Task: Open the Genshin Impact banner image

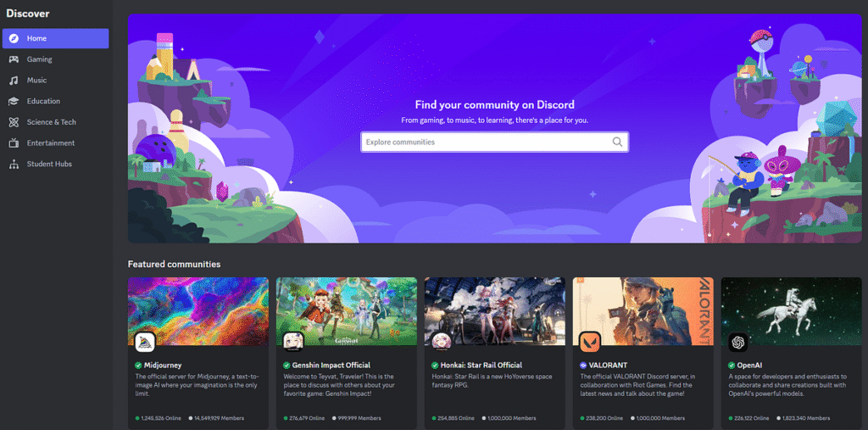Action: coord(347,311)
